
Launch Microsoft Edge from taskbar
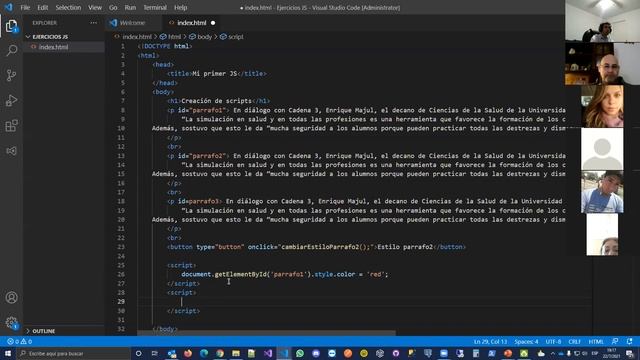click(x=204, y=353)
